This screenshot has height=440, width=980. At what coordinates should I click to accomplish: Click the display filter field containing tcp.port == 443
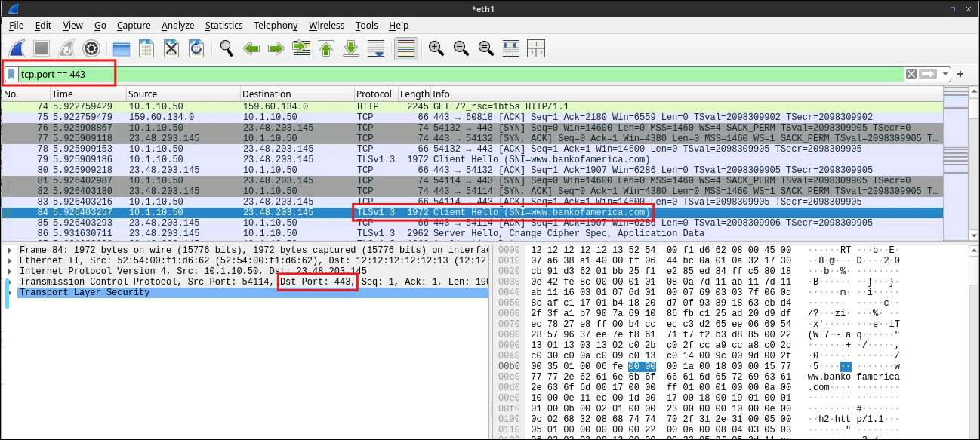pyautogui.click(x=462, y=74)
